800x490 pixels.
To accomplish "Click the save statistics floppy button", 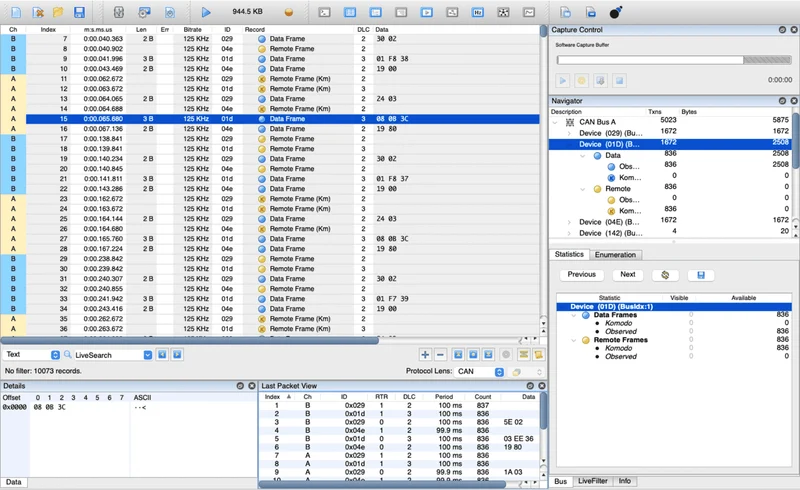I will pyautogui.click(x=701, y=275).
